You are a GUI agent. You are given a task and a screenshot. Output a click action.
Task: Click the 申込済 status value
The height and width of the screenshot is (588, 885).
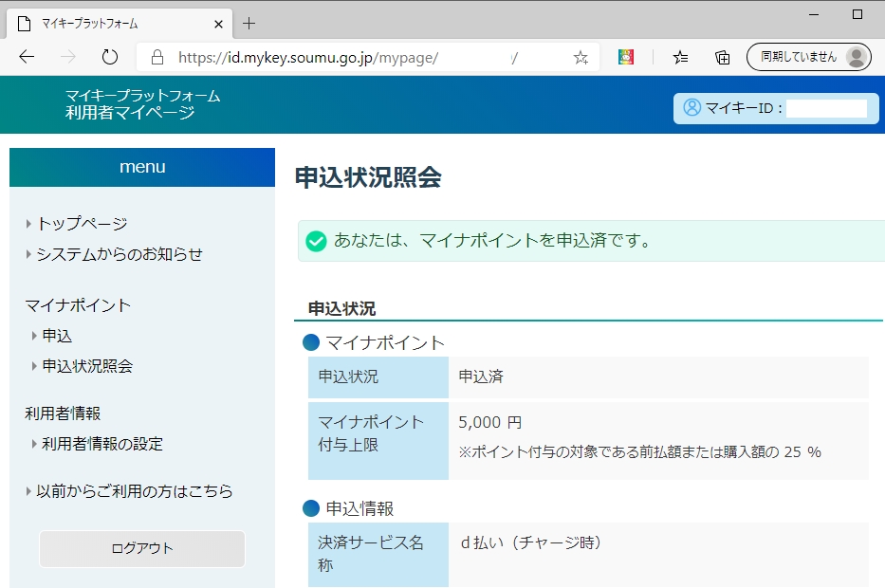(480, 377)
